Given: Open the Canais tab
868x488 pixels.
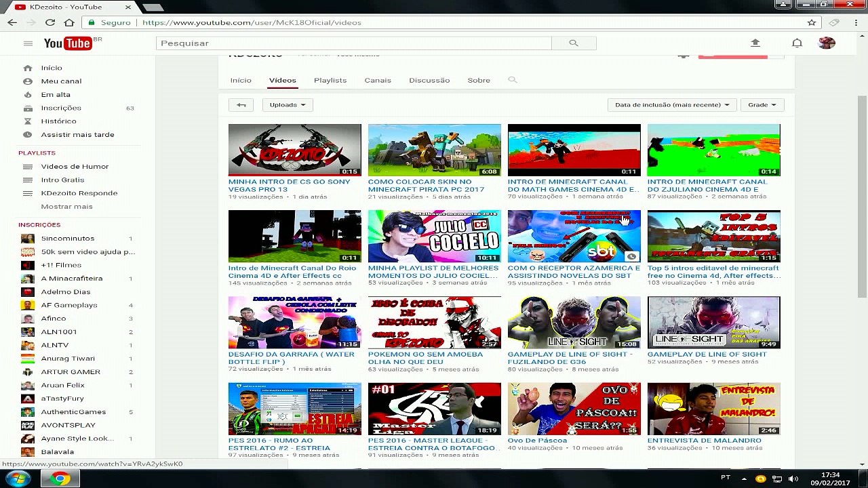Looking at the screenshot, I should [378, 80].
